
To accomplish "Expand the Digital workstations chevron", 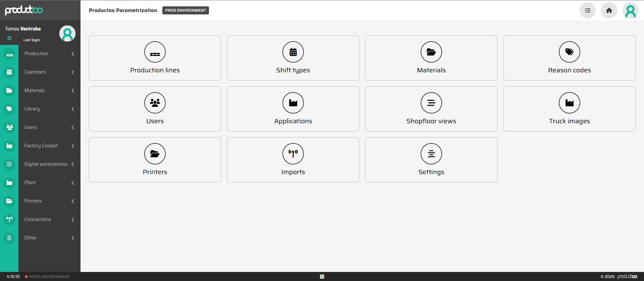I will coord(73,164).
